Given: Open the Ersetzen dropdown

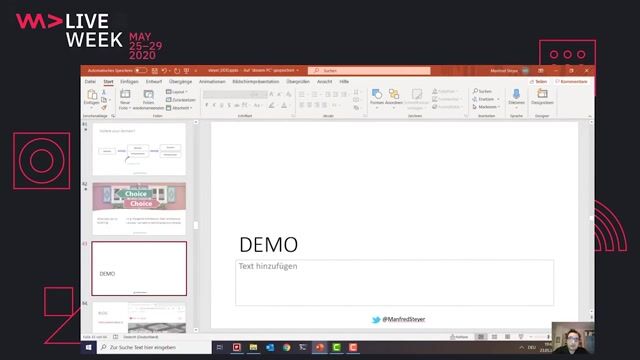Looking at the screenshot, I should (486, 99).
